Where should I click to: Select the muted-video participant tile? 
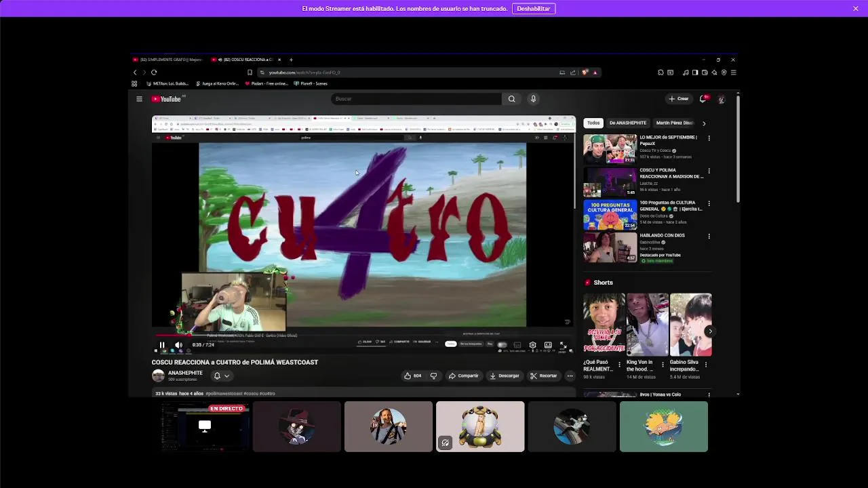[x=480, y=426]
